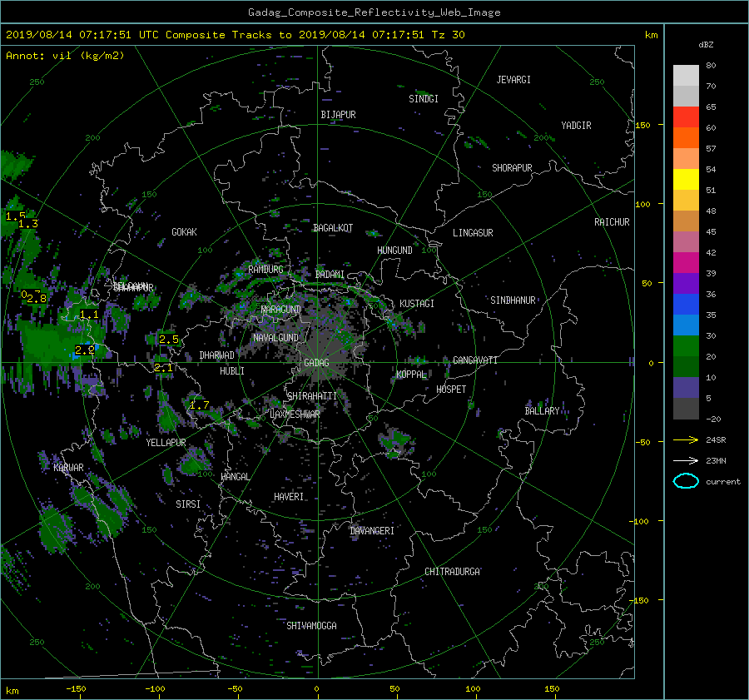Click the SHIRAHATTI city label
This screenshot has height=700, width=749.
312,396
